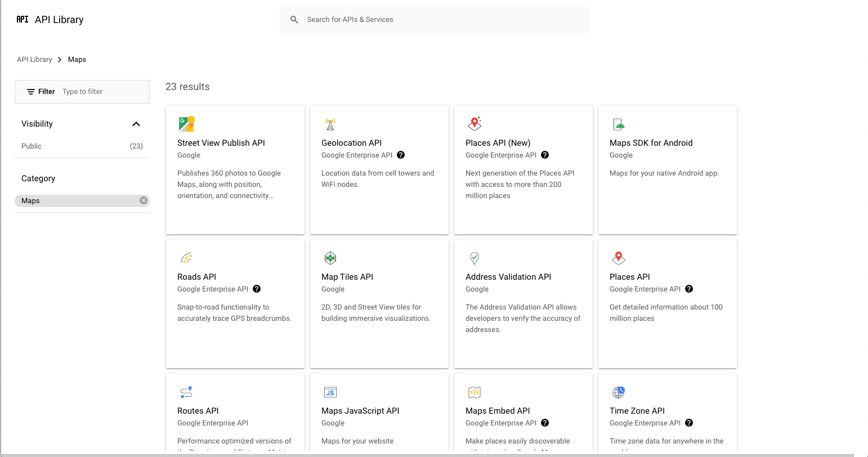Click the Map Tiles API icon
The image size is (868, 457).
tap(330, 258)
